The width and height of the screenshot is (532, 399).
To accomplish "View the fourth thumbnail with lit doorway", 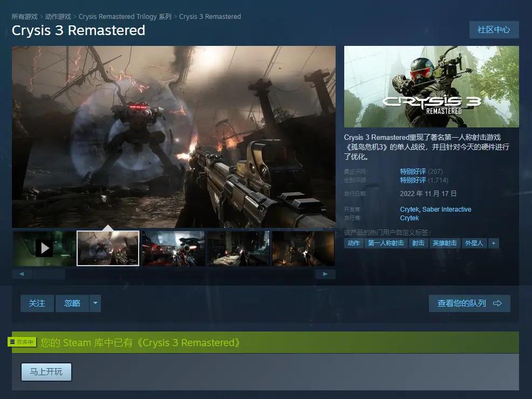I will click(238, 248).
